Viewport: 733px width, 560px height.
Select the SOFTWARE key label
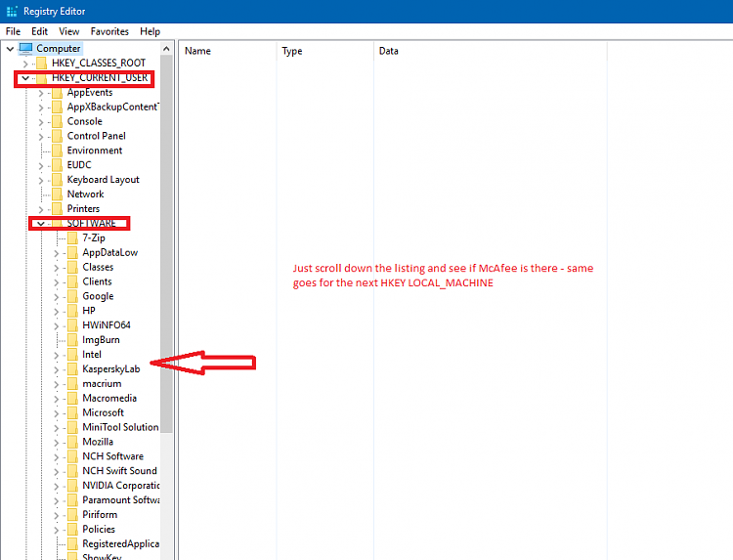[91, 223]
